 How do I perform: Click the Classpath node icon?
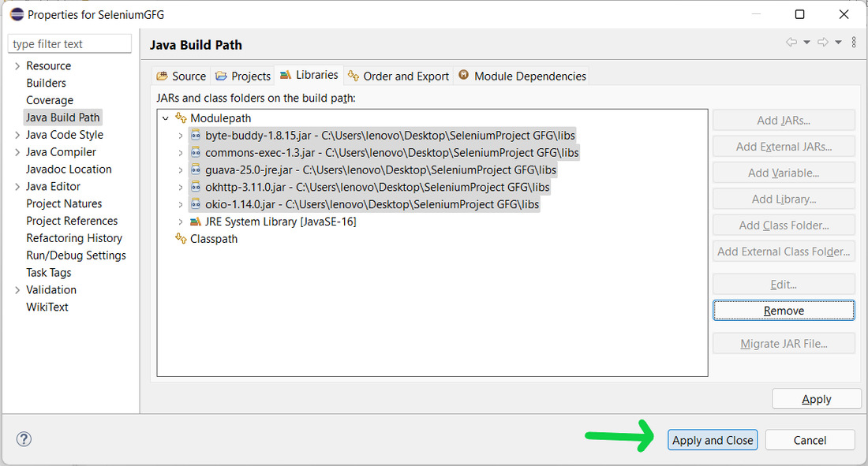181,239
